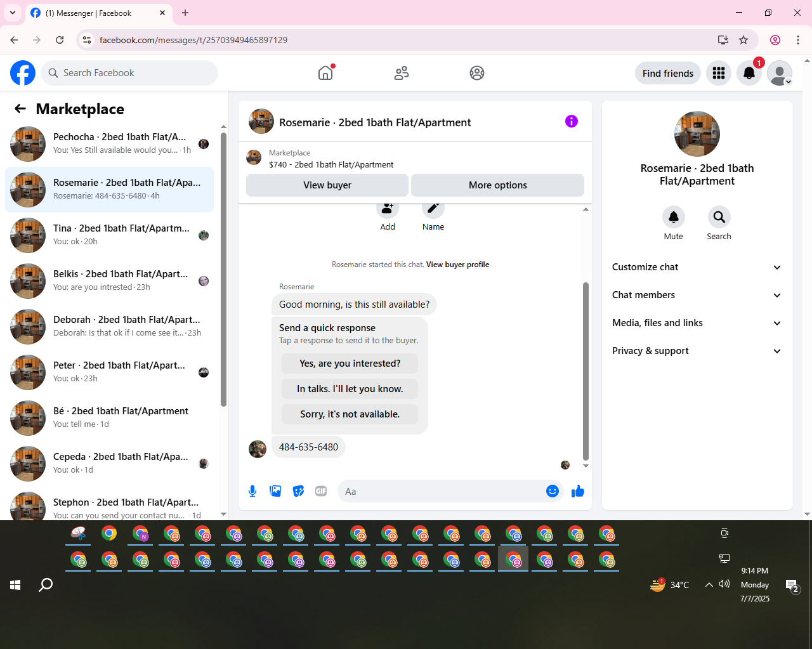Open the notifications bell

tap(749, 73)
